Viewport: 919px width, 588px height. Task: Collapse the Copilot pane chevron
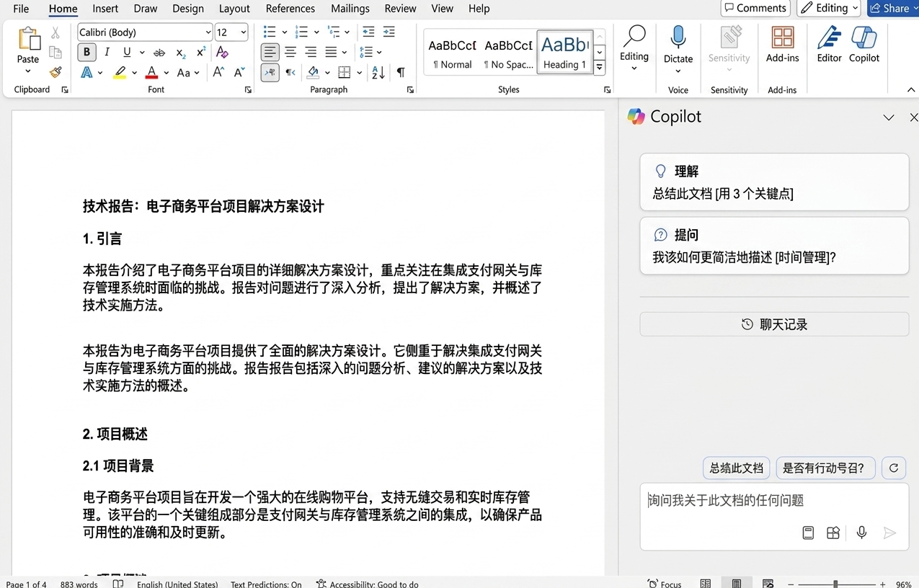pyautogui.click(x=889, y=117)
